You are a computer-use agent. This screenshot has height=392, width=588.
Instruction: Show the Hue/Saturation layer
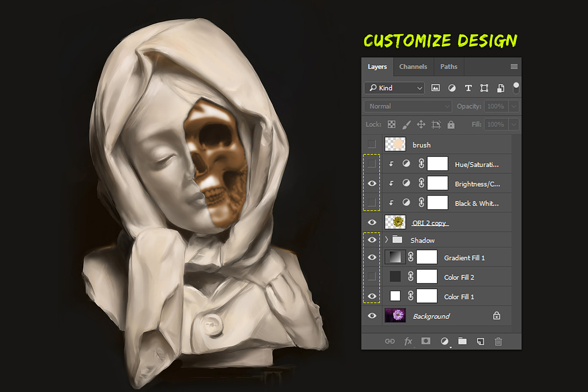pyautogui.click(x=372, y=164)
